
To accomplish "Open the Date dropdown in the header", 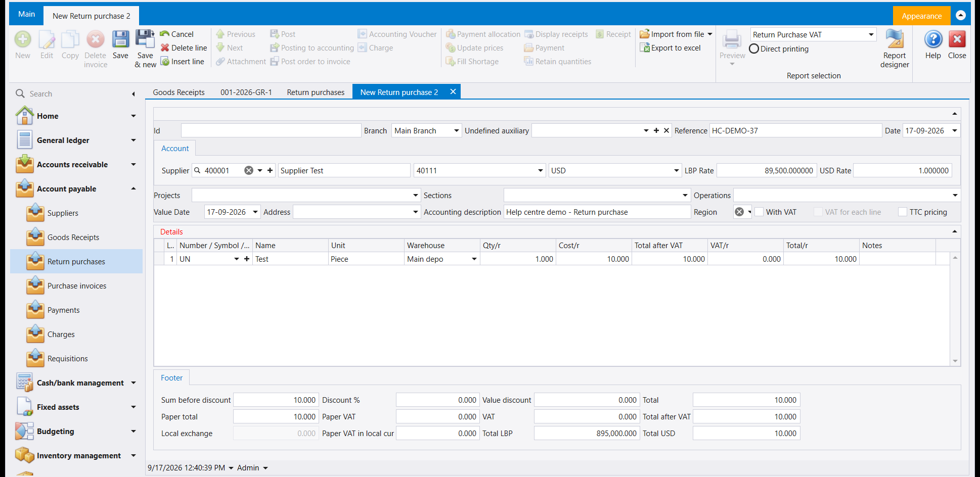I will pos(955,130).
